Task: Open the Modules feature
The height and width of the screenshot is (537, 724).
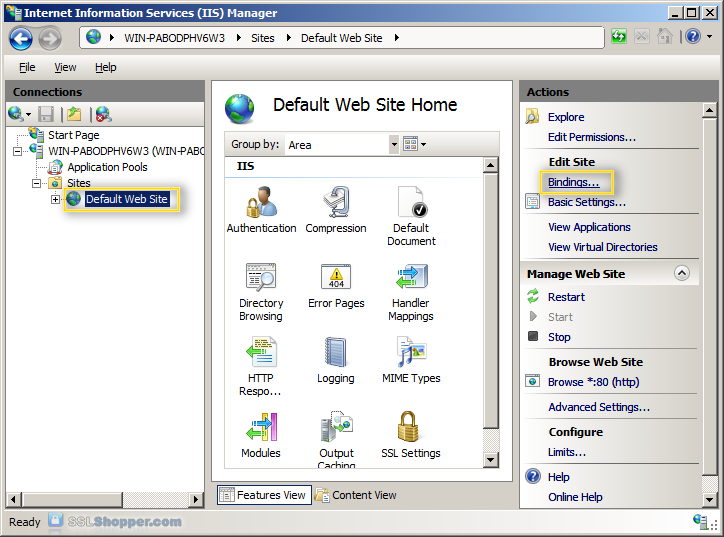Action: pyautogui.click(x=261, y=435)
